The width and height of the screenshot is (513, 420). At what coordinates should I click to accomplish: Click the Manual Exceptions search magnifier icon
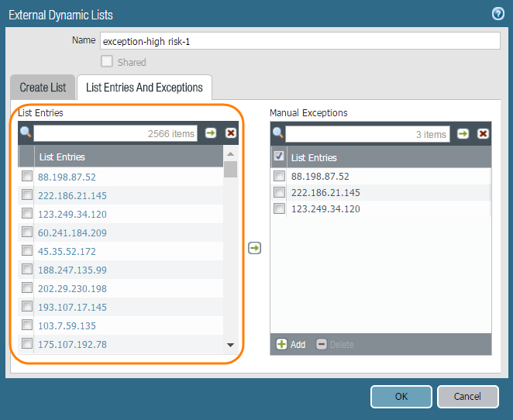click(277, 134)
